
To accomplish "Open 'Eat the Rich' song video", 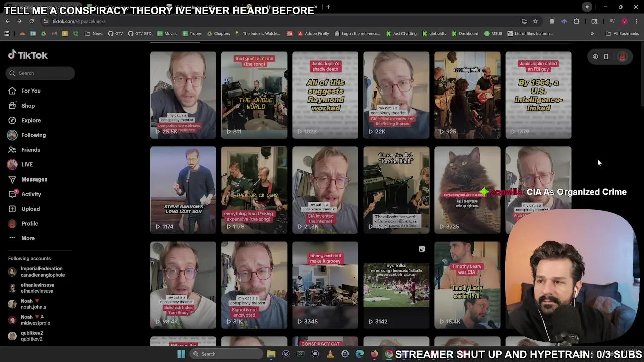I will (x=396, y=190).
